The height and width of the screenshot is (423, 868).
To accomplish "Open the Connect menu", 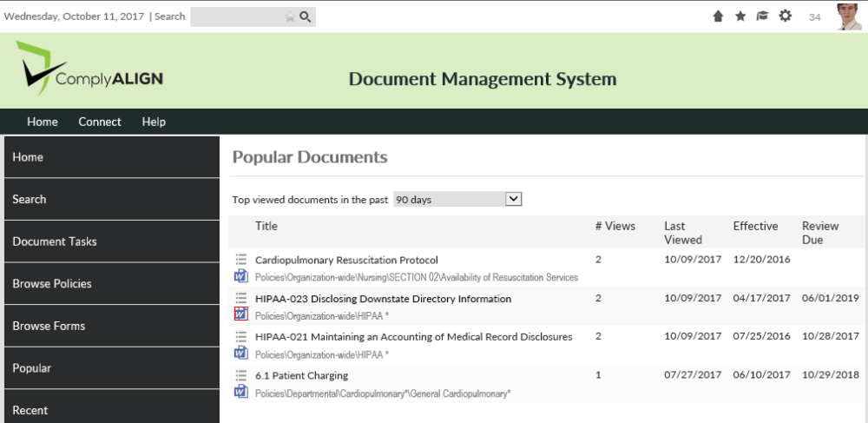I will [100, 122].
